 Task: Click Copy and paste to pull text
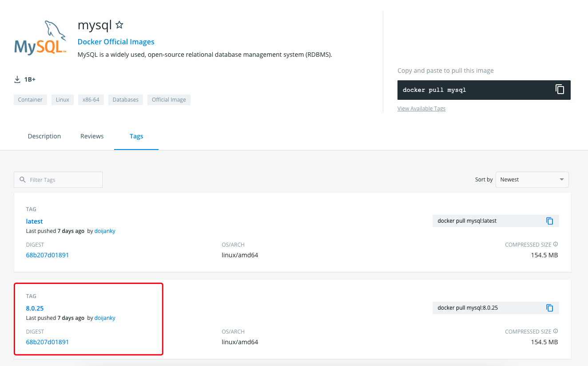[x=445, y=71]
